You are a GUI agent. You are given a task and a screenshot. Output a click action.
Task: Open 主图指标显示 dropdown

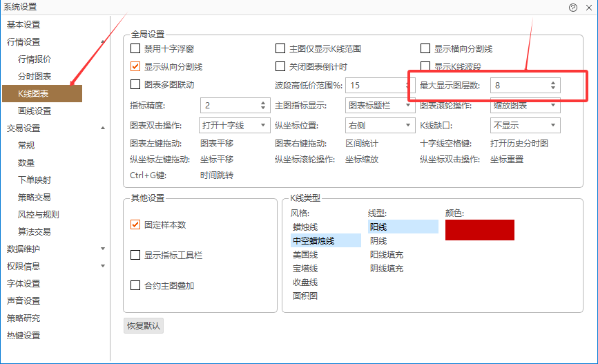[x=380, y=106]
